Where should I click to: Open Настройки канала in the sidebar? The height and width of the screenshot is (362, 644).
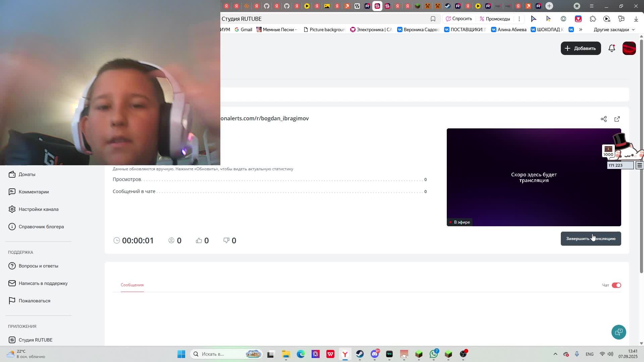click(x=38, y=209)
